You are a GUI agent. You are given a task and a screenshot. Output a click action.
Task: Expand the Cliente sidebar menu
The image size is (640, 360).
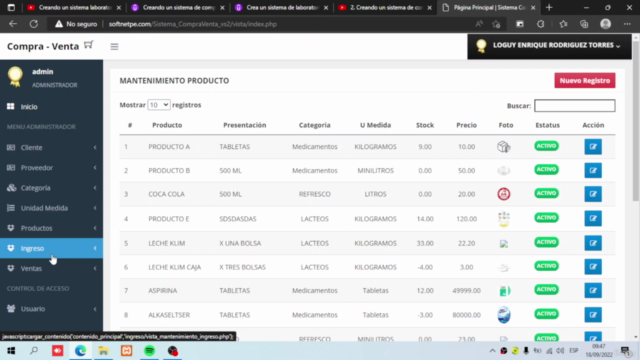pos(51,147)
